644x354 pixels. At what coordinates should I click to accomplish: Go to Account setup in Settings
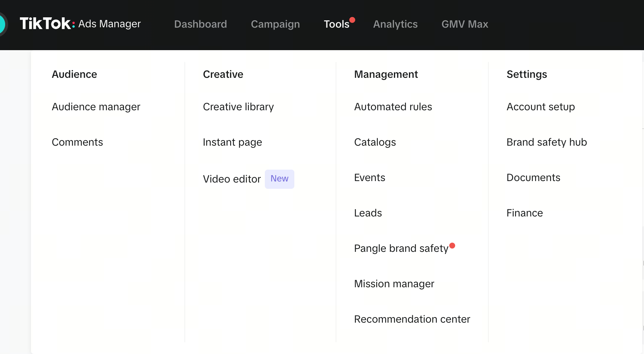pos(540,107)
